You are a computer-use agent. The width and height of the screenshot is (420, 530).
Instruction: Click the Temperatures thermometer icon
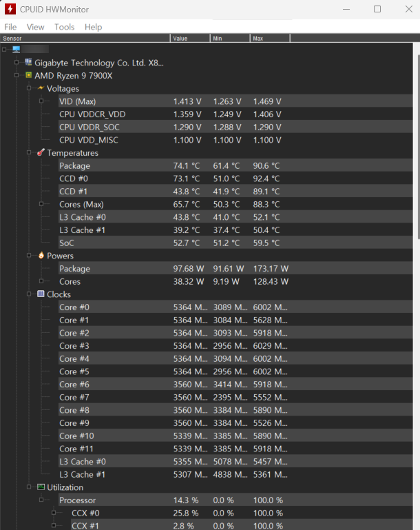coord(41,152)
